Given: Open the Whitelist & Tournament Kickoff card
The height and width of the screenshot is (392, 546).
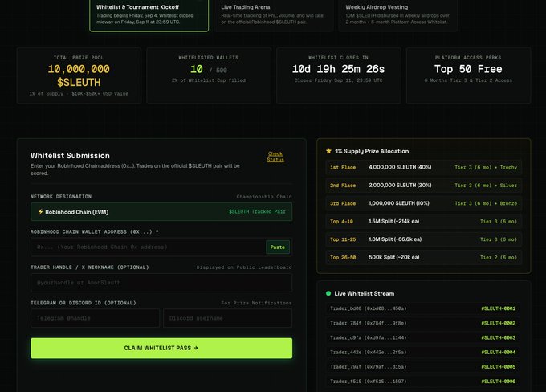Looking at the screenshot, I should coord(149,15).
